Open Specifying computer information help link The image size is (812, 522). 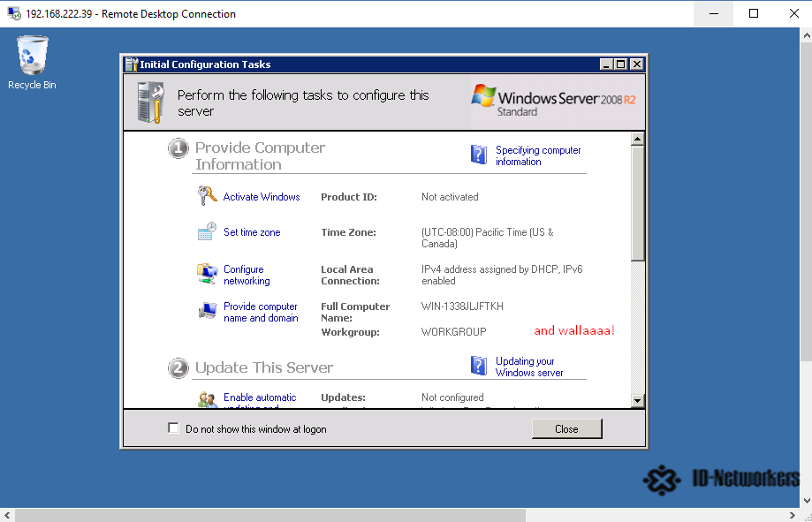point(538,155)
